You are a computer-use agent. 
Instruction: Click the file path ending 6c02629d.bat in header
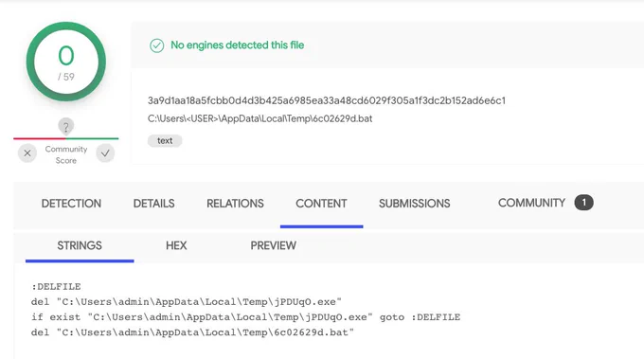260,118
